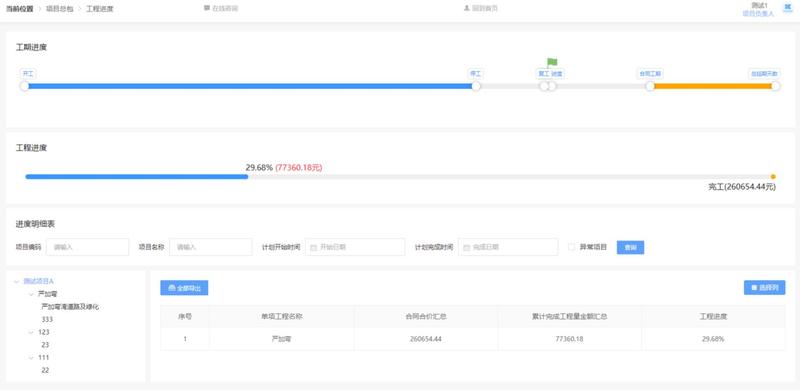Click the 工程进度 table column header
Viewport: 800px width, 390px height.
[x=713, y=316]
